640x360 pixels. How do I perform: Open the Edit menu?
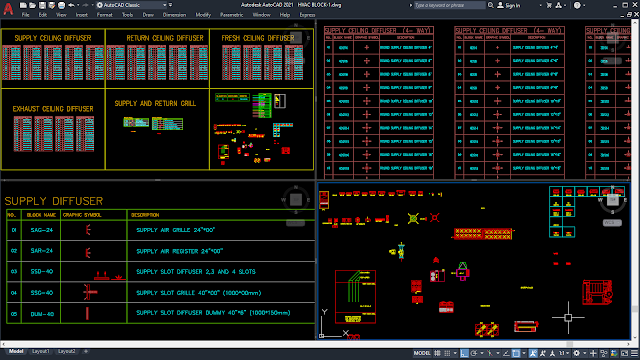tap(43, 15)
